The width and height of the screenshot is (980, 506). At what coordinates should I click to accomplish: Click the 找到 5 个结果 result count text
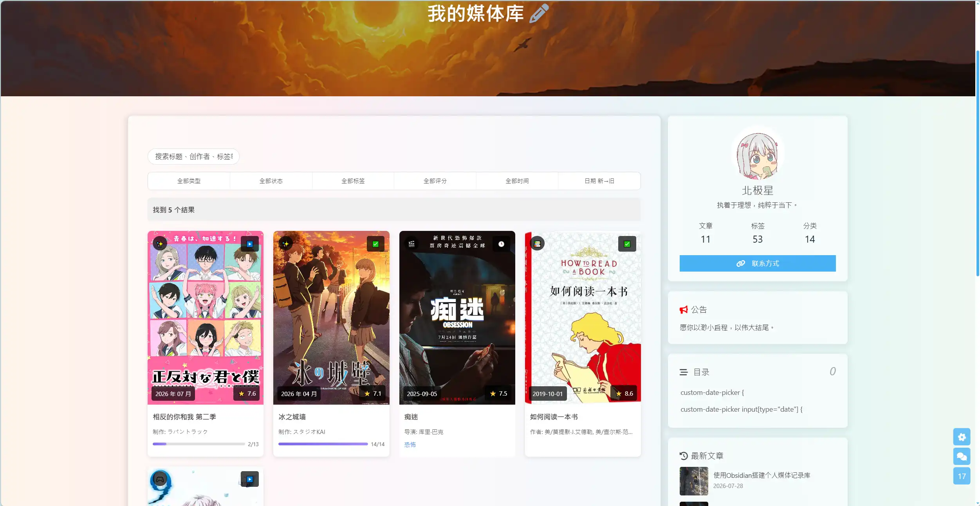[173, 210]
